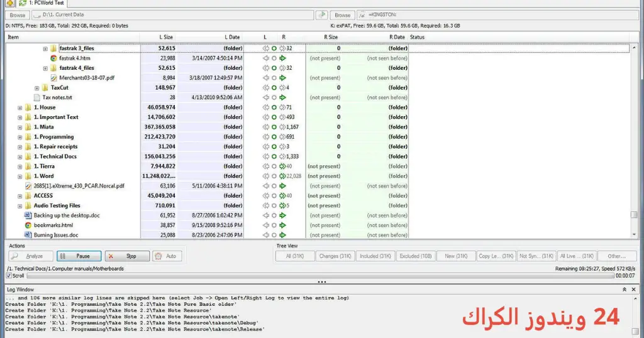The width and height of the screenshot is (644, 338).
Task: Select the skip circle on 1. Programming row
Action: click(274, 137)
